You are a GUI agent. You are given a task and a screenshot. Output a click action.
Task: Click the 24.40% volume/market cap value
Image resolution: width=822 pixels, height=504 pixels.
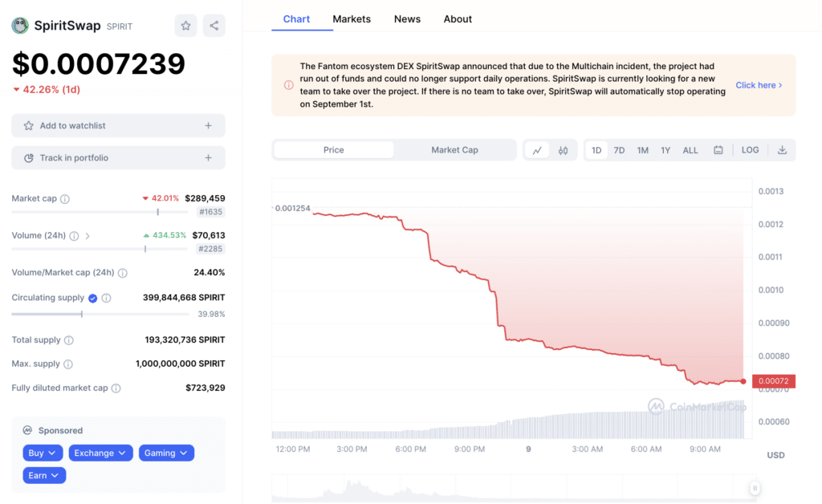pos(210,272)
